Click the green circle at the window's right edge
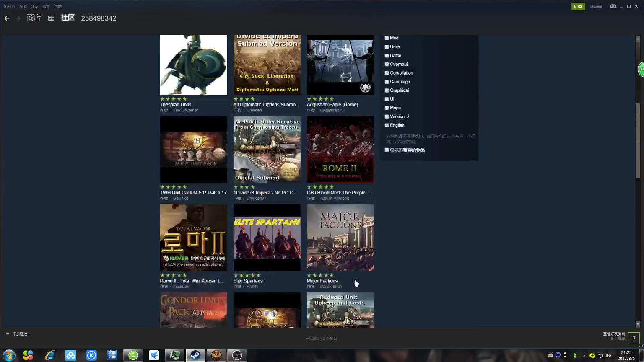The image size is (644, 362). point(641,69)
